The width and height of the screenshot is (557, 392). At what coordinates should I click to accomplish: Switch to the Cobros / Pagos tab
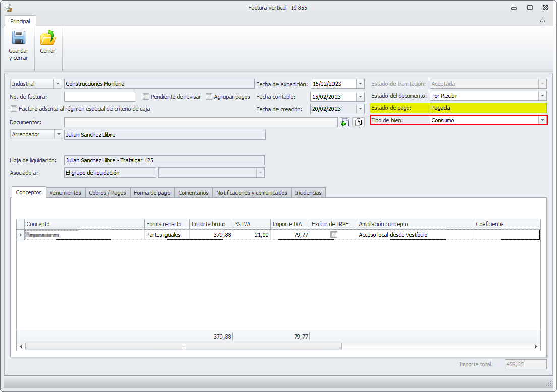click(107, 192)
